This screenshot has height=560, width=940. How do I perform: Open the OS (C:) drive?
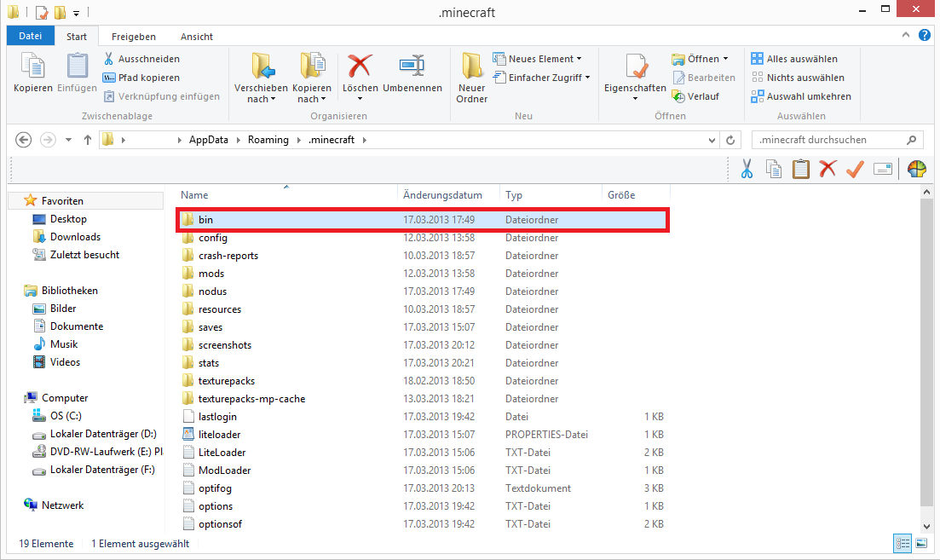coord(66,415)
